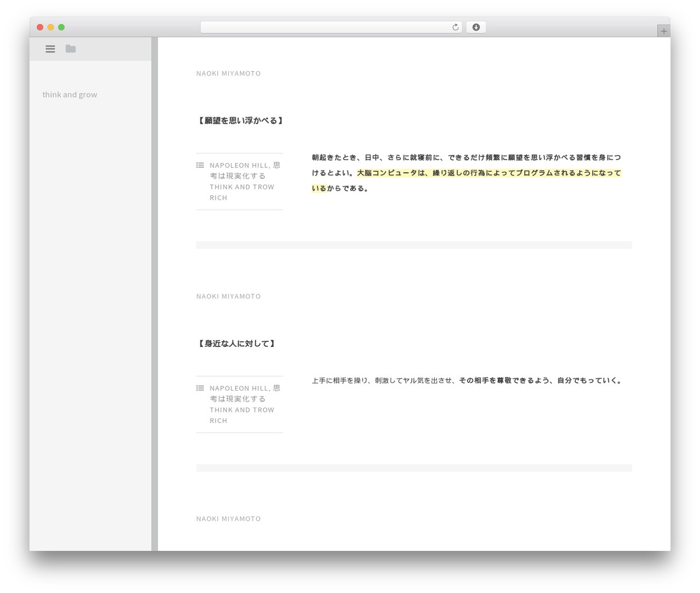The height and width of the screenshot is (593, 700).
Task: Reload page using refresh icon in address bar
Action: click(x=455, y=27)
